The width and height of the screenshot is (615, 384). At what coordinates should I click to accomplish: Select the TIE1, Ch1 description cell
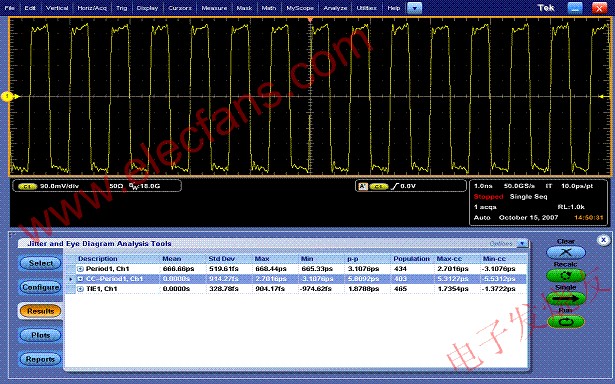point(102,289)
